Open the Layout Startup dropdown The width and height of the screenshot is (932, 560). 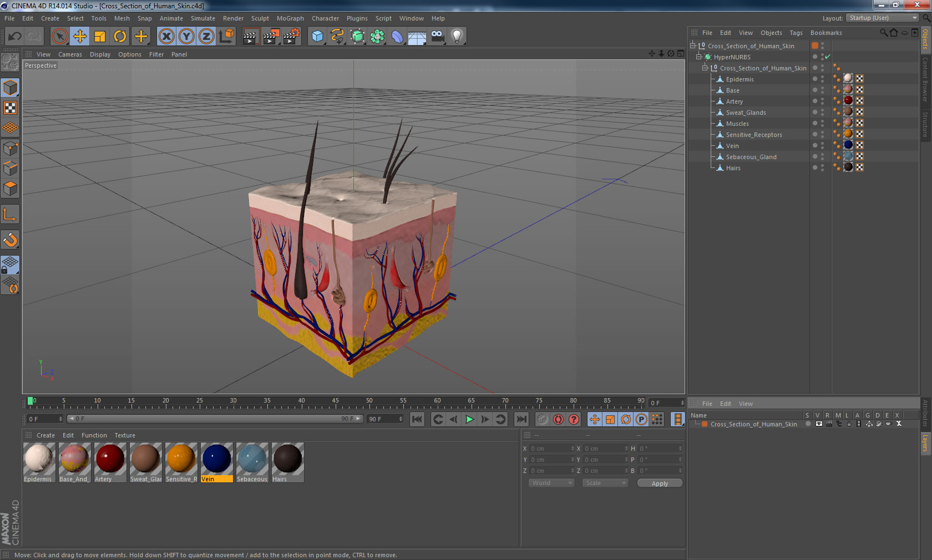coord(883,18)
